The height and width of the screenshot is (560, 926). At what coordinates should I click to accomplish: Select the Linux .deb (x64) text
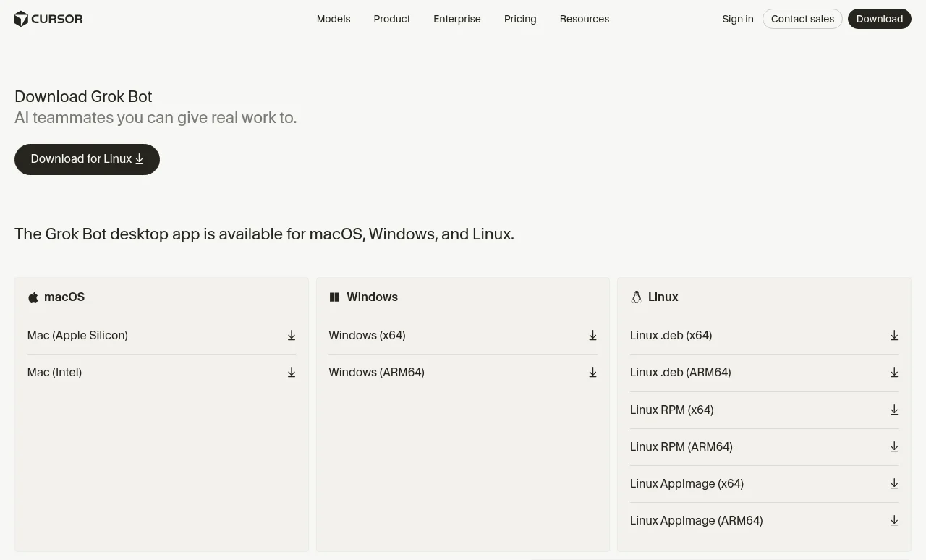[671, 336]
